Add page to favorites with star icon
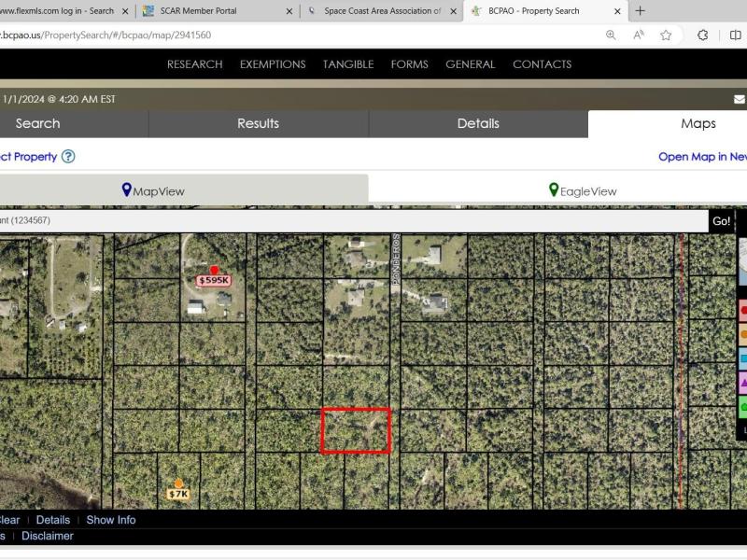The height and width of the screenshot is (560, 747). click(666, 35)
